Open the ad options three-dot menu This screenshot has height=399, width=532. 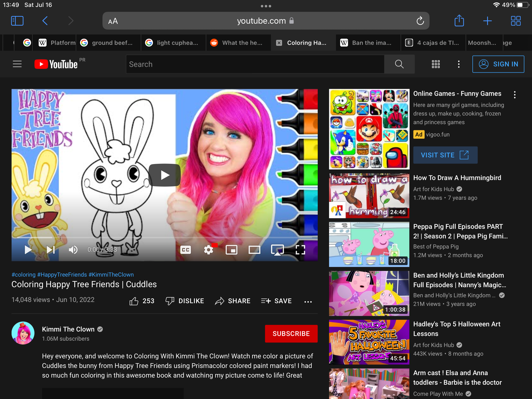515,95
